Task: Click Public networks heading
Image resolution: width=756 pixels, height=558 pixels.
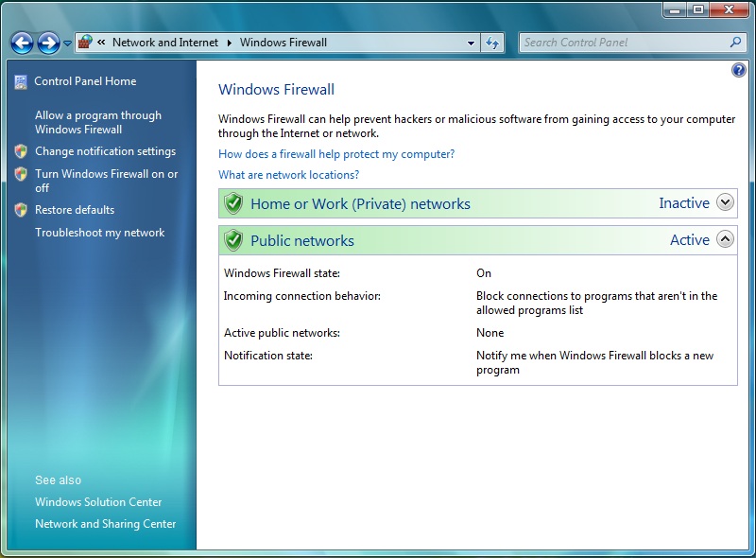Action: click(302, 240)
